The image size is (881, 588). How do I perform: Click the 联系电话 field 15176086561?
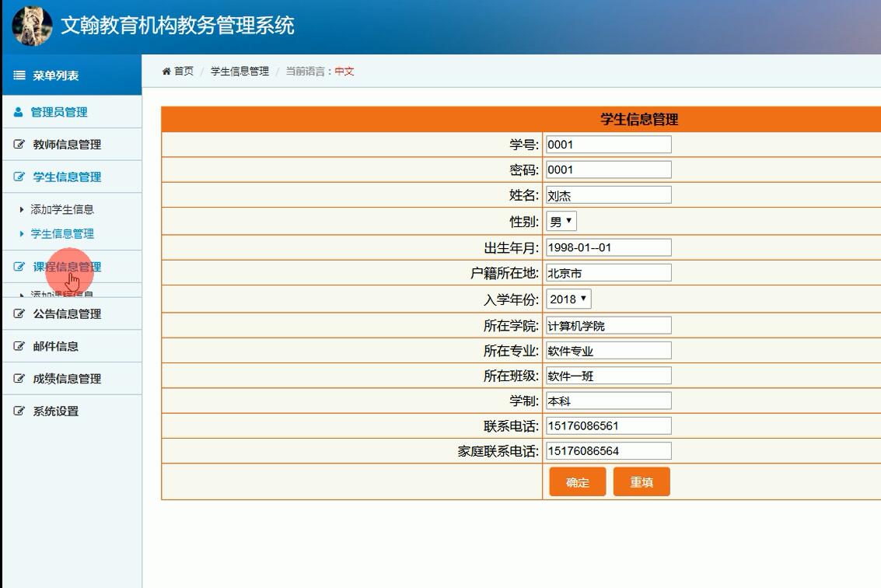[x=609, y=425]
